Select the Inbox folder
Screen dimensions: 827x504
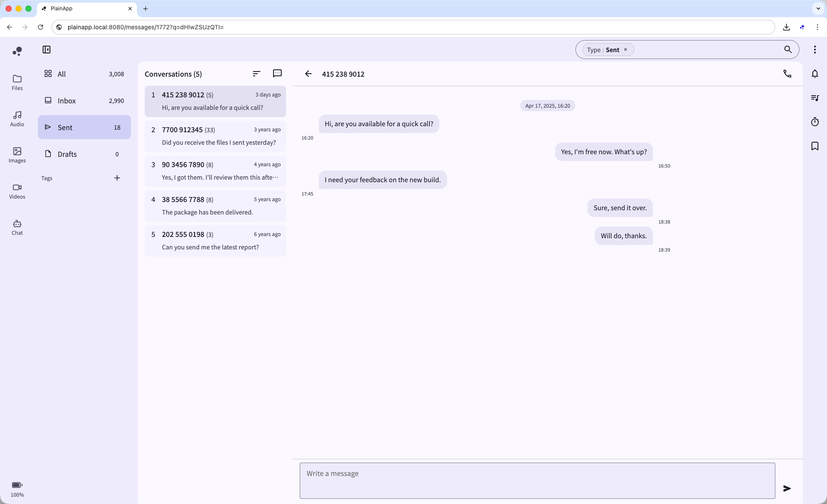click(x=84, y=101)
